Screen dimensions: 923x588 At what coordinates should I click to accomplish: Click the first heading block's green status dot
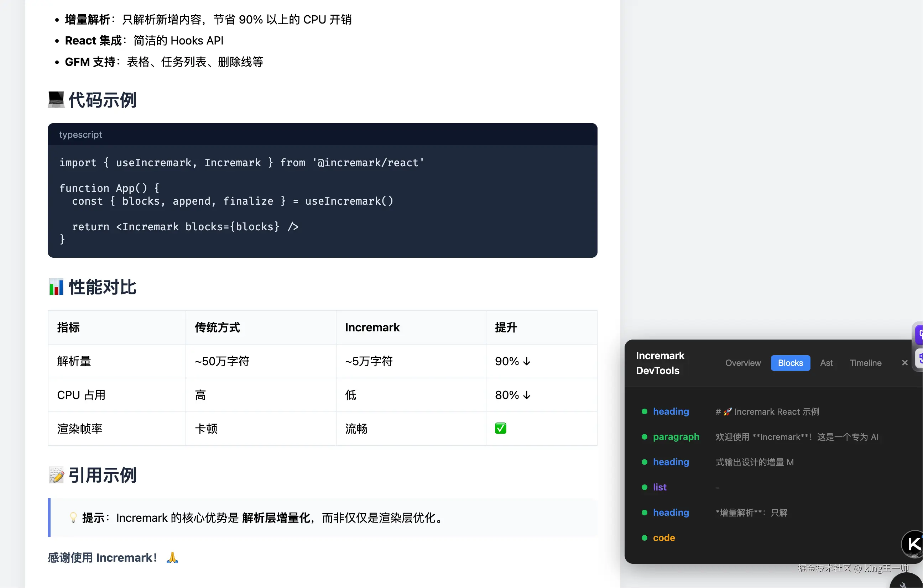coord(645,411)
